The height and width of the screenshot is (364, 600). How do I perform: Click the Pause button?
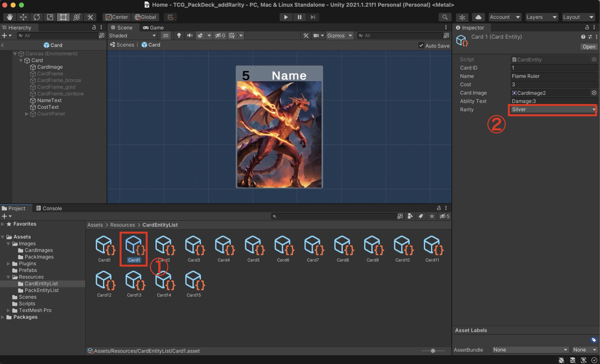point(299,17)
